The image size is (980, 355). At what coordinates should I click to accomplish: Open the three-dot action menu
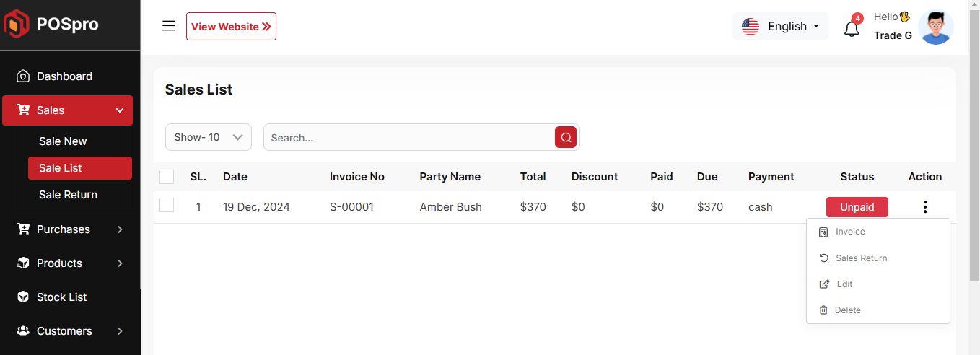pos(924,207)
